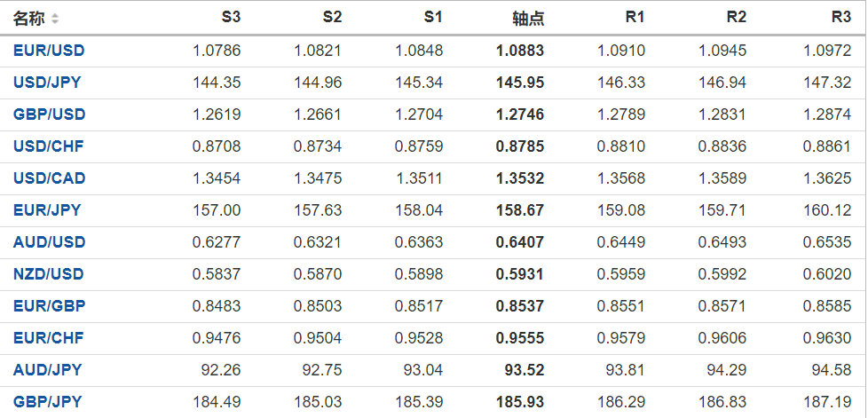Open the EUR/CHF pair link

point(48,338)
